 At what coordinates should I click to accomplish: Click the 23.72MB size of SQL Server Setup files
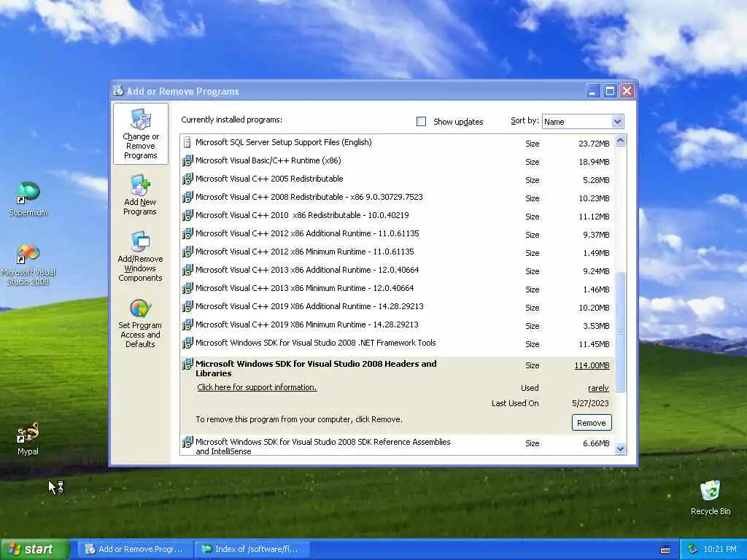click(594, 144)
